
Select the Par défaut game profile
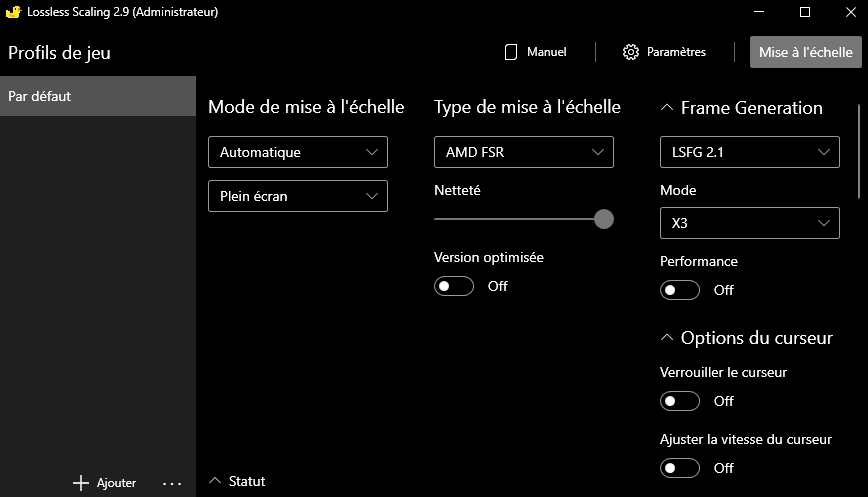[x=98, y=96]
